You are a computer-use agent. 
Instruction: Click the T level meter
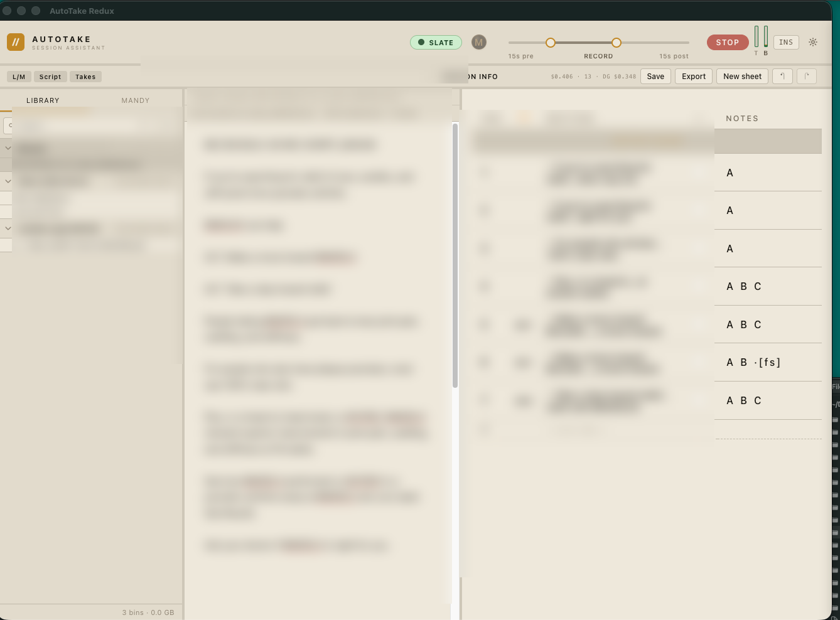(757, 36)
